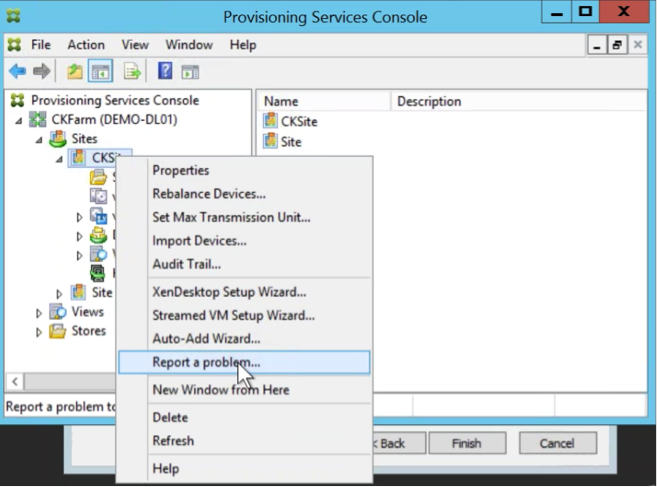Click the Back button in background wizard

pos(399,443)
